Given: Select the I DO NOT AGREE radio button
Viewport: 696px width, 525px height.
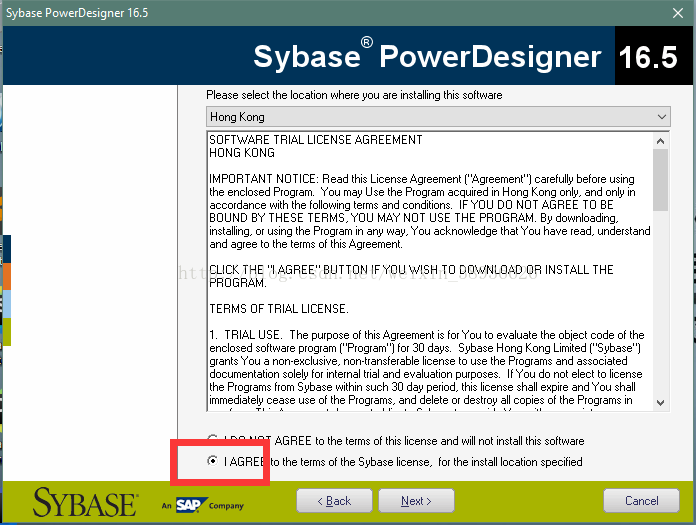Looking at the screenshot, I should [x=213, y=439].
